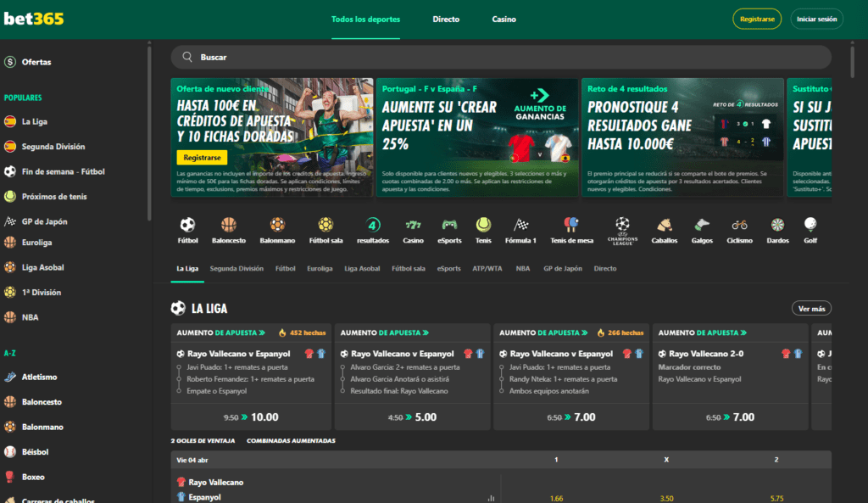This screenshot has width=868, height=503.
Task: Select the ATP/WTA quick tab
Action: pos(487,269)
